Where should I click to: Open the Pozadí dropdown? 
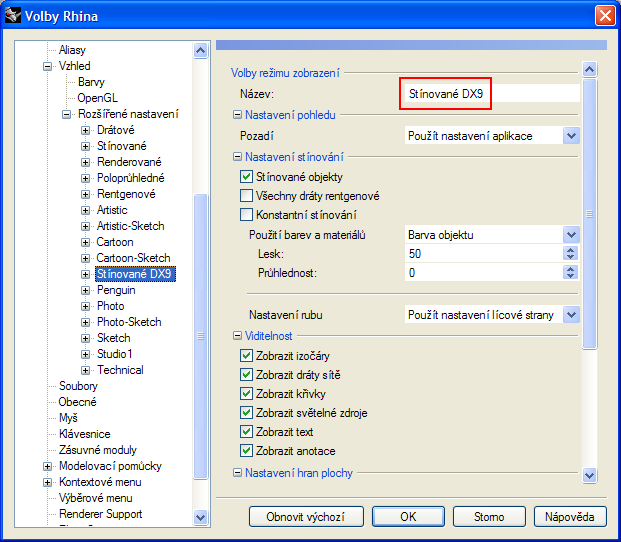pos(571,136)
